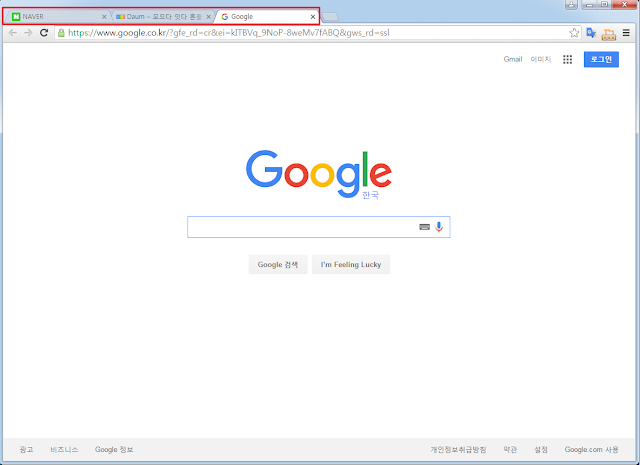Click the green padlock in address bar
The width and height of the screenshot is (640, 465).
tap(61, 33)
